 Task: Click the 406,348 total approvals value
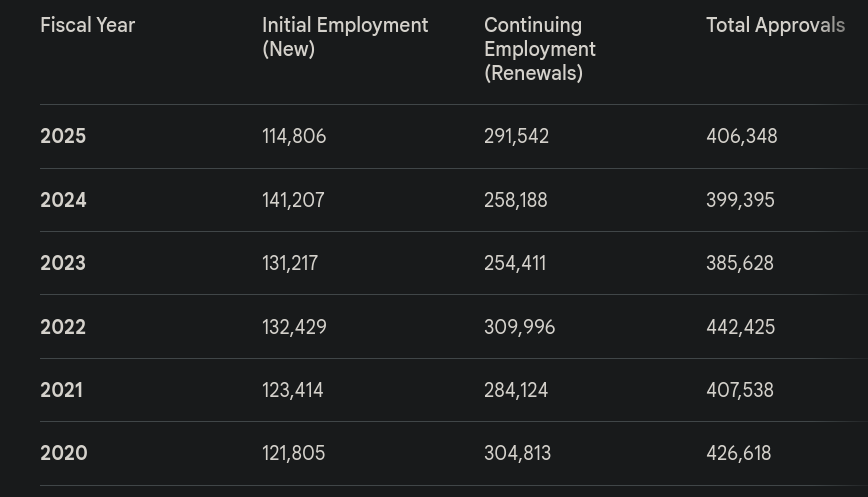(x=741, y=136)
